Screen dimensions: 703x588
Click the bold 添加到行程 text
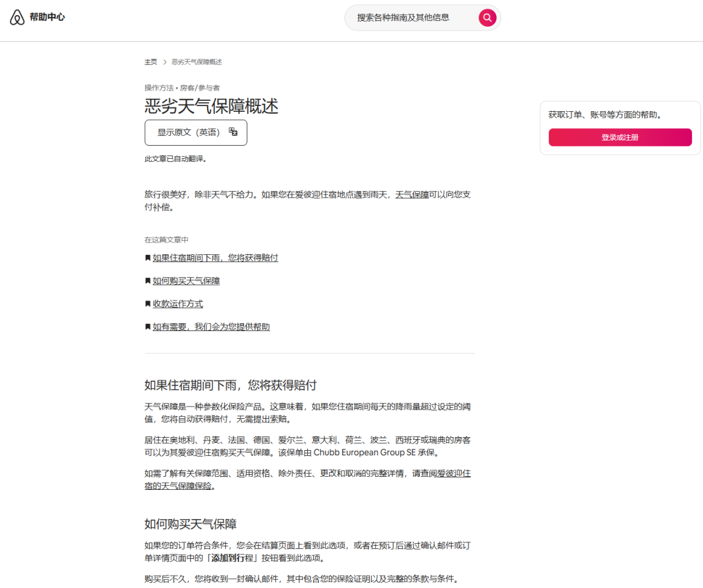tap(232, 558)
